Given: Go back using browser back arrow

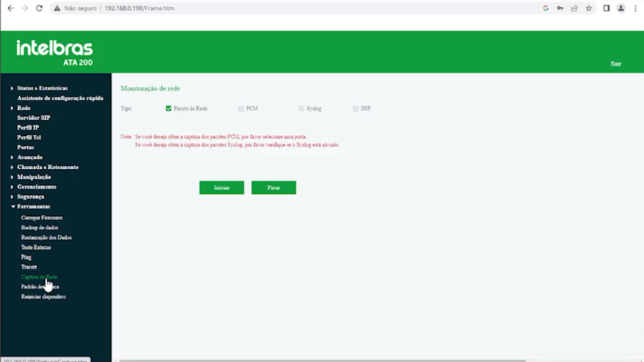Looking at the screenshot, I should click(x=11, y=8).
